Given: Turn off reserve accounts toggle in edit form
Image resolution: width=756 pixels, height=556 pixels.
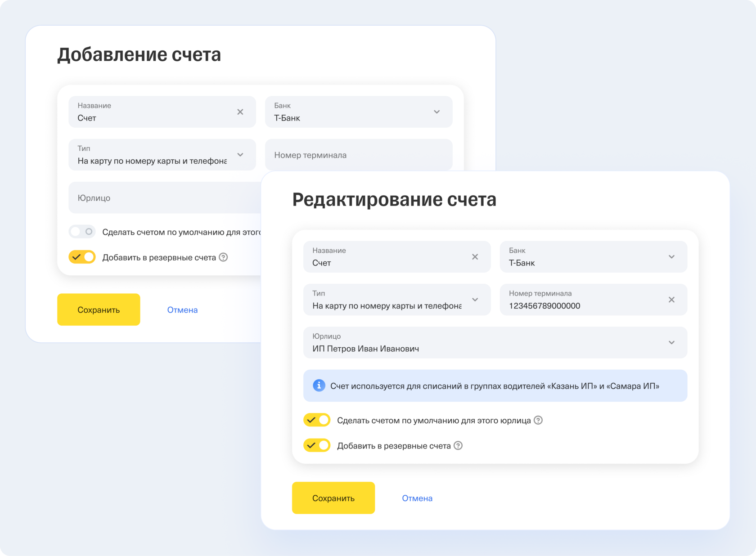Looking at the screenshot, I should 317,446.
